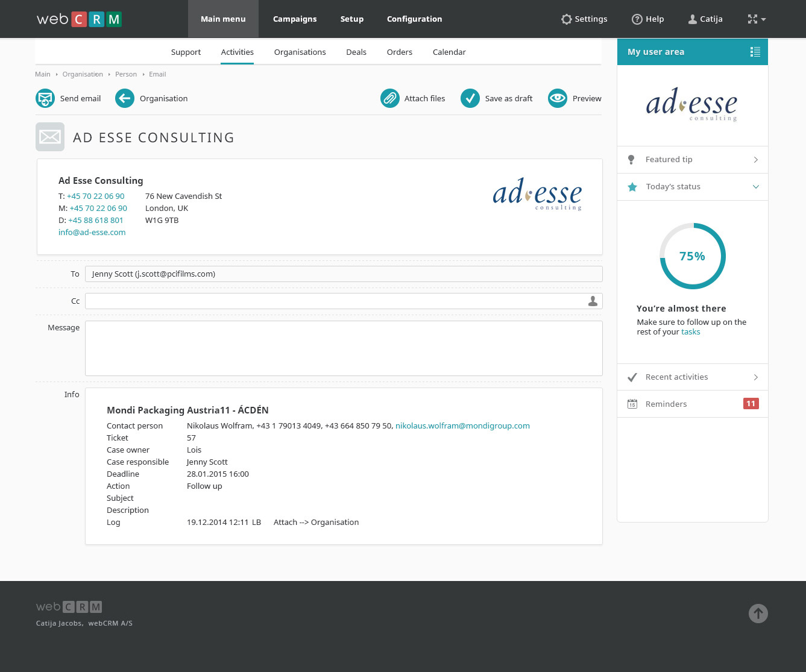806x672 pixels.
Task: Click the Reminders badge showing 11
Action: click(x=751, y=404)
